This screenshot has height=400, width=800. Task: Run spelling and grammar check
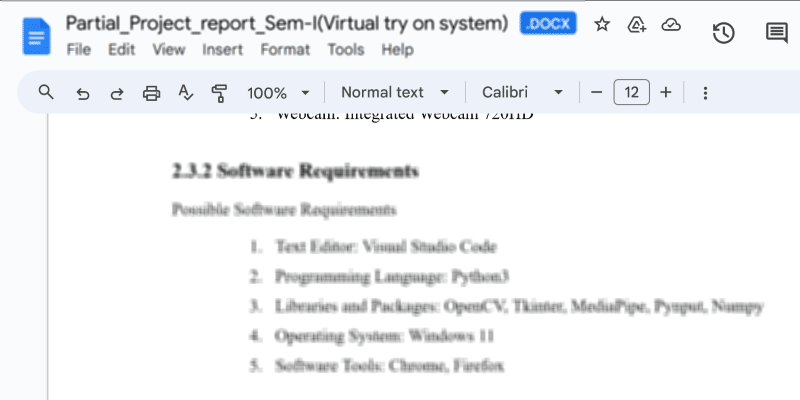click(x=185, y=93)
